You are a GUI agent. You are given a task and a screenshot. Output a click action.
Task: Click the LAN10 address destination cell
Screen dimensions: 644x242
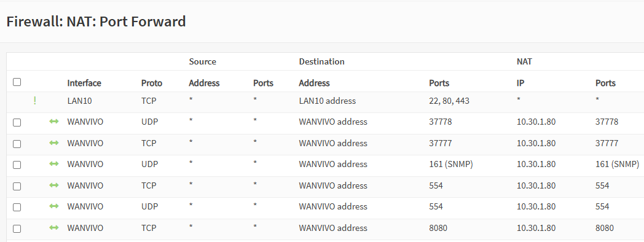(x=328, y=101)
